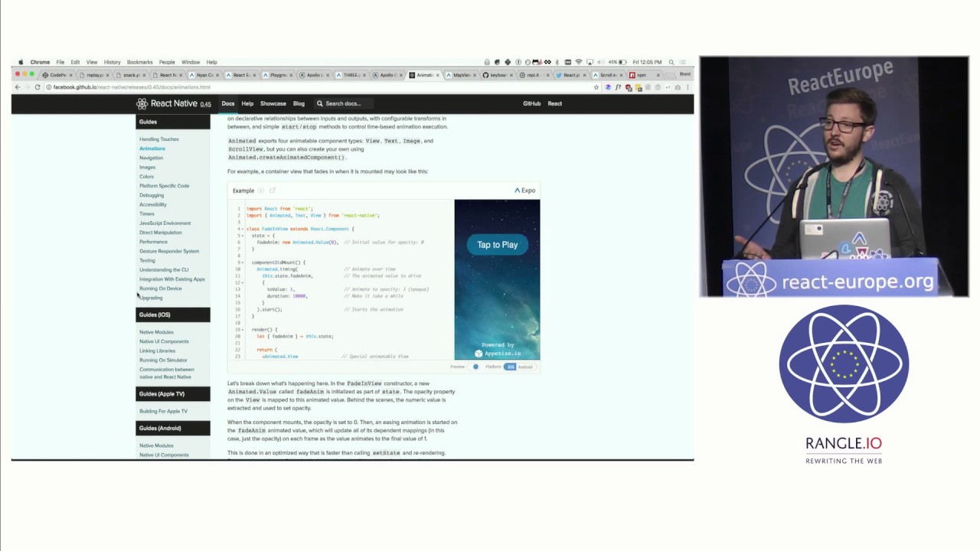Open the Apple menu
Viewport: 980px width, 551px height.
point(21,62)
